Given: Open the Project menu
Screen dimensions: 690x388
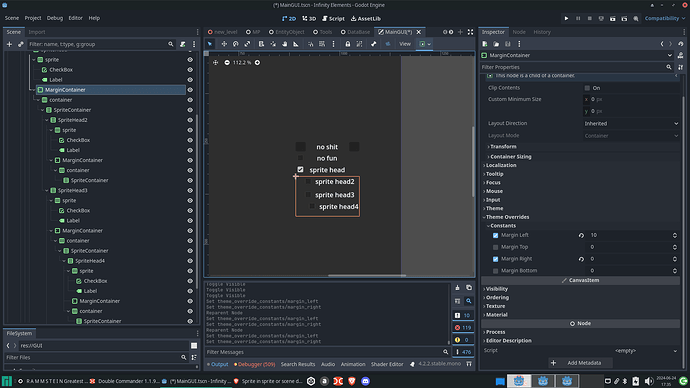Looking at the screenshot, I should (x=33, y=18).
